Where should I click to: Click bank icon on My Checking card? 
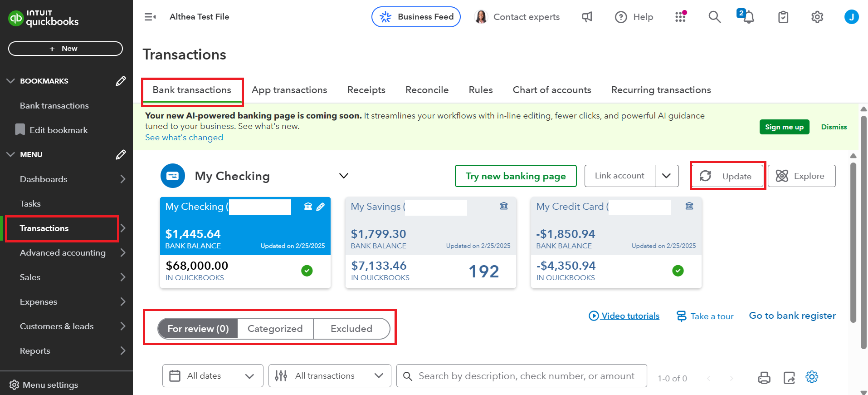308,207
